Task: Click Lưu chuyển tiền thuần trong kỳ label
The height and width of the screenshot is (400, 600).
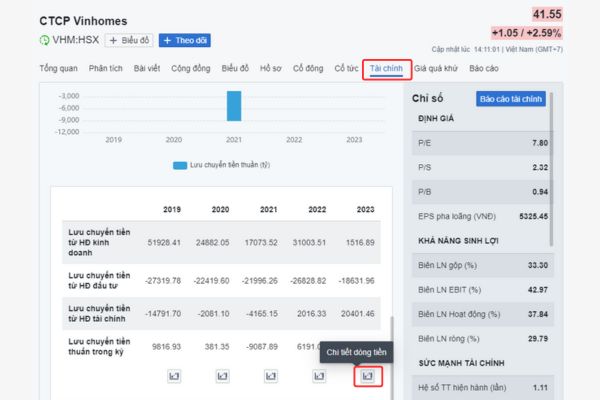Action: pos(99,347)
